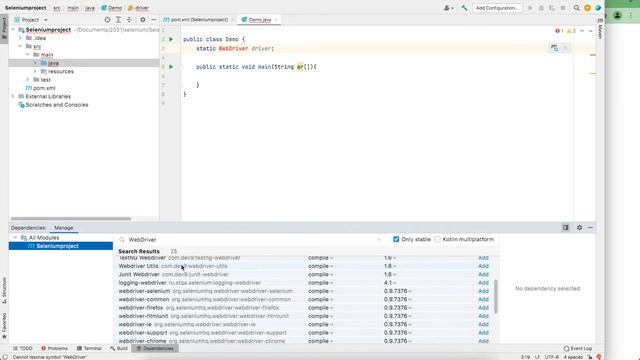This screenshot has width=640, height=360.
Task: Select pom.xml in project tree
Action: click(40, 88)
